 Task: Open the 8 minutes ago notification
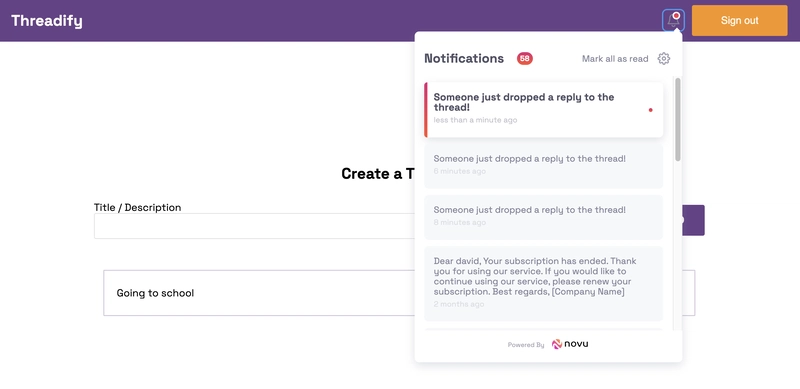tap(544, 217)
